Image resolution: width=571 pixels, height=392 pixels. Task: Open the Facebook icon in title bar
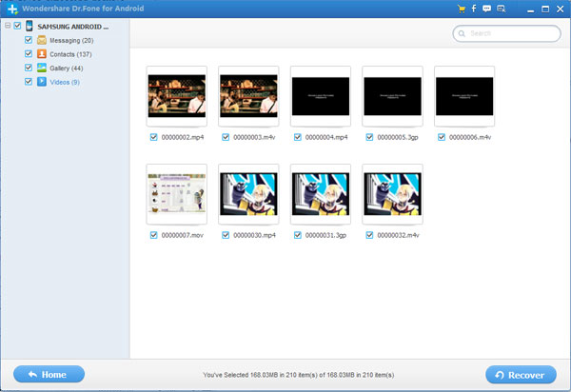[474, 9]
